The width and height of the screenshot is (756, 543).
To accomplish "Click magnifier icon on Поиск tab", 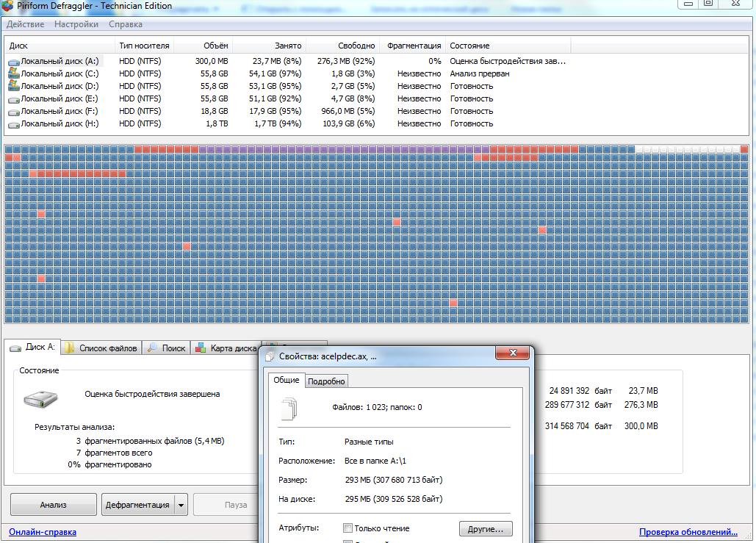I will [152, 348].
